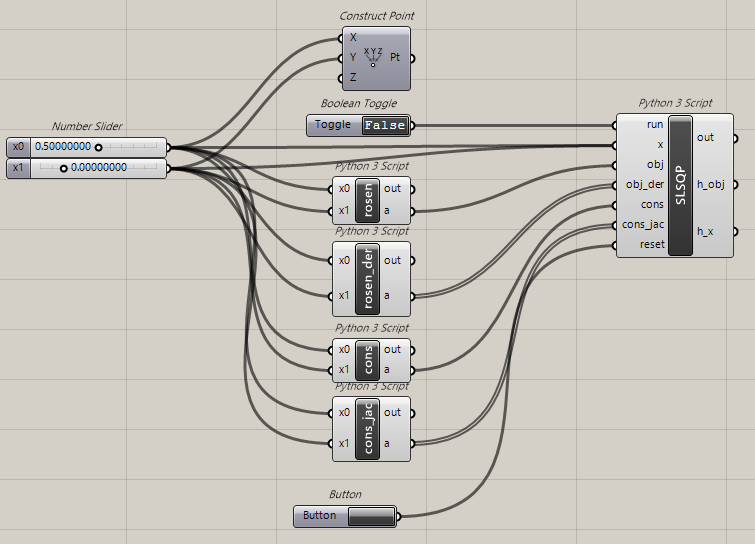Click the obj_der input on SLSQP
The width and height of the screenshot is (755, 544).
(643, 184)
